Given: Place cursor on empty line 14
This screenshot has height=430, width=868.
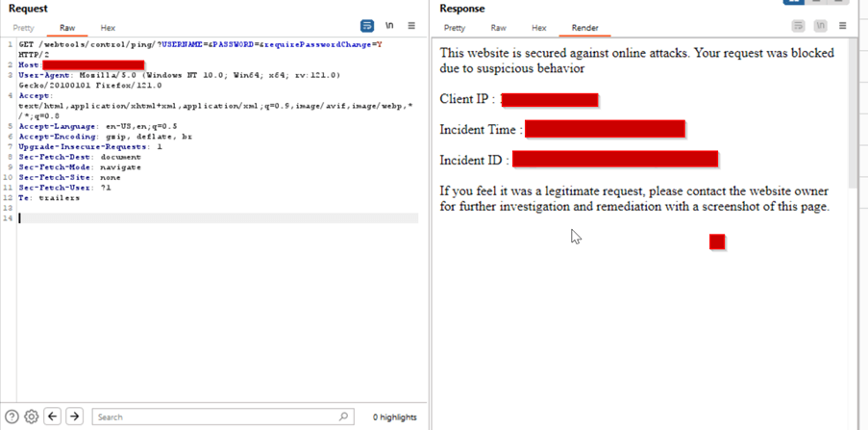Looking at the screenshot, I should point(218,218).
